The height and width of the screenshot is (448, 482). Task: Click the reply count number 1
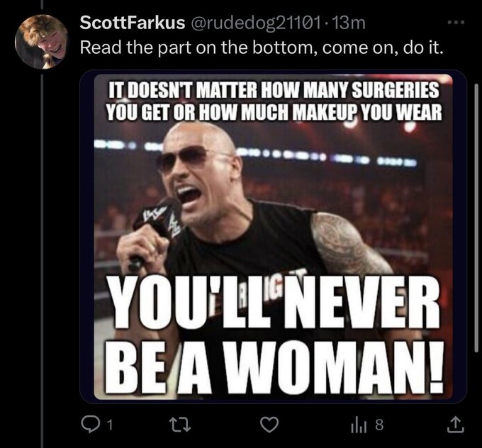[110, 425]
